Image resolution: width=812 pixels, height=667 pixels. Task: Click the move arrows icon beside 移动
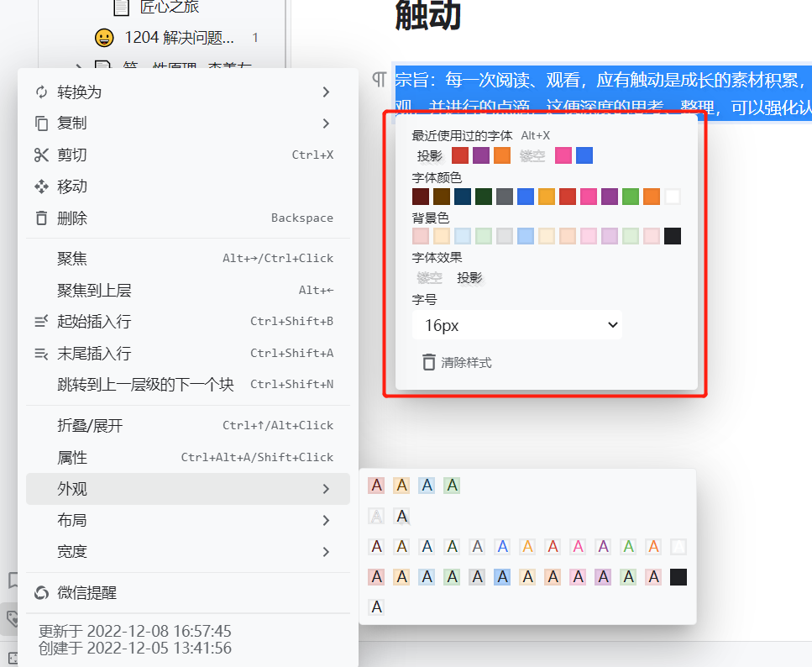(41, 186)
